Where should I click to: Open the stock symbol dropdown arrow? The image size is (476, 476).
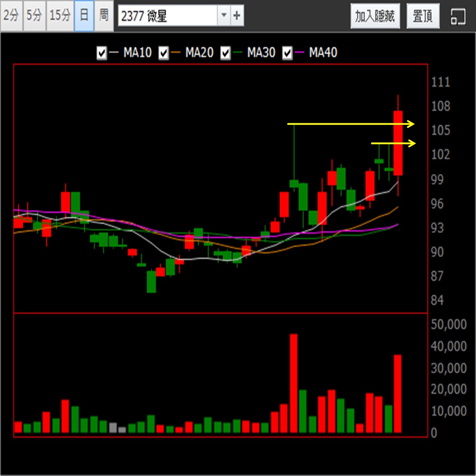pyautogui.click(x=224, y=15)
